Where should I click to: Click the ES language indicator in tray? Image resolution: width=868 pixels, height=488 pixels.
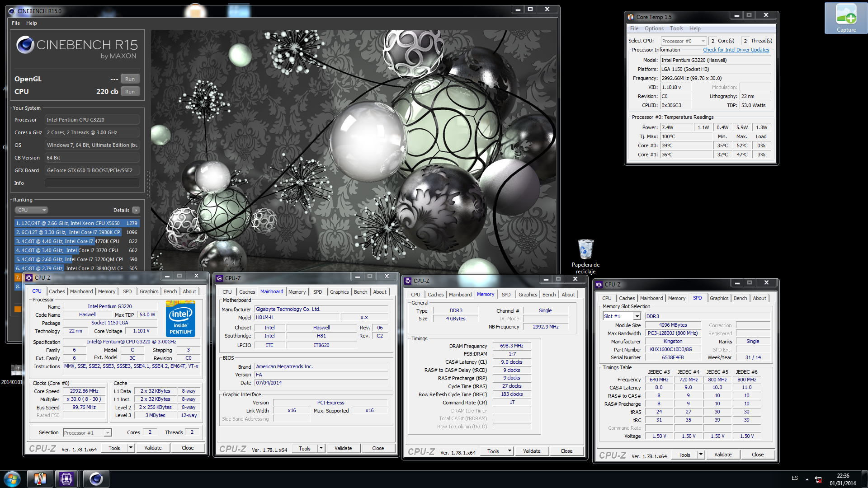[x=795, y=478]
